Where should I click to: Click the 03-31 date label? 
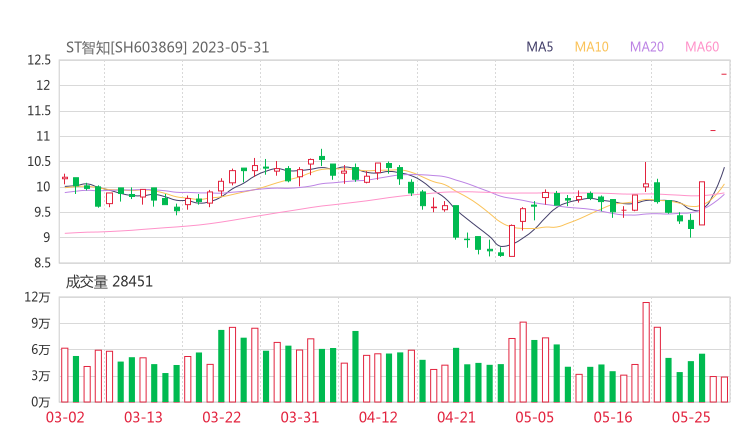point(300,417)
